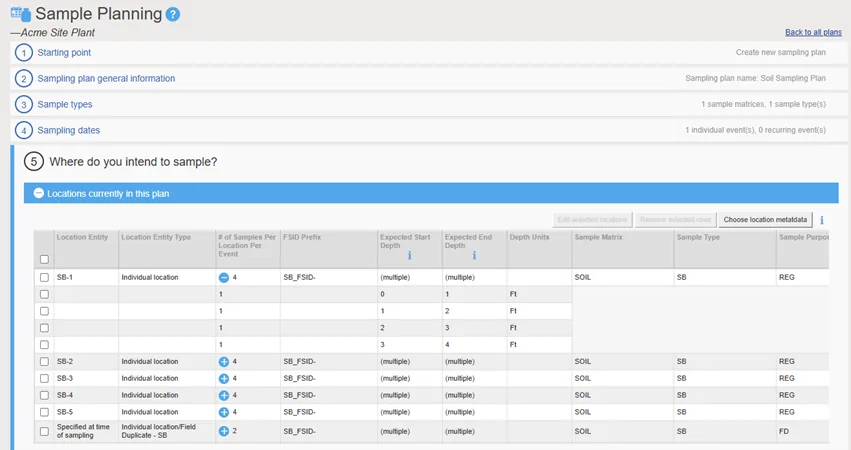The width and height of the screenshot is (851, 450).
Task: Collapse Locations currently in this plan section
Action: pos(39,193)
